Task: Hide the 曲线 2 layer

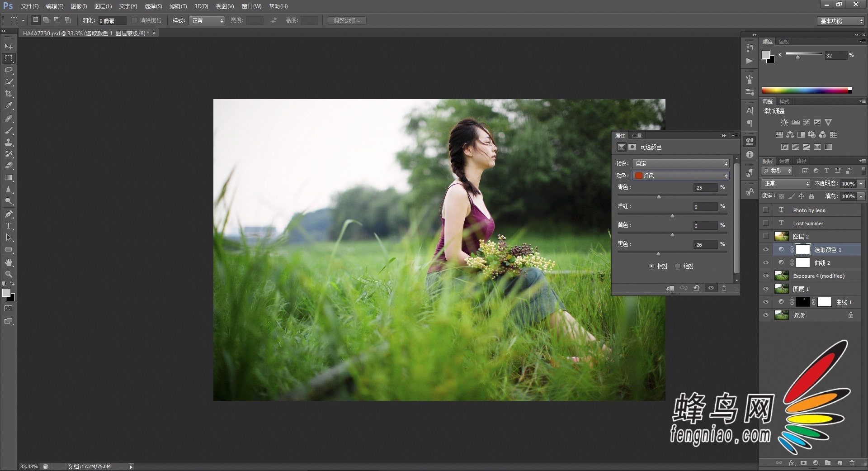Action: 766,263
